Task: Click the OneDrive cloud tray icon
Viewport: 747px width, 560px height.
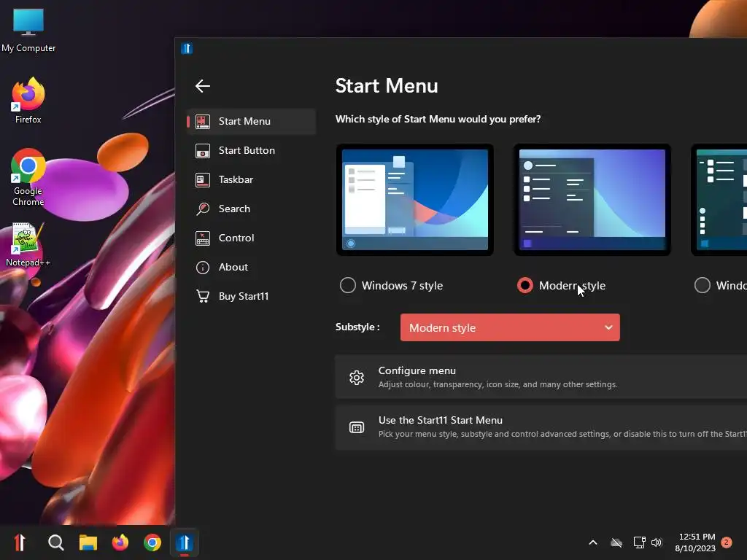Action: 616,542
